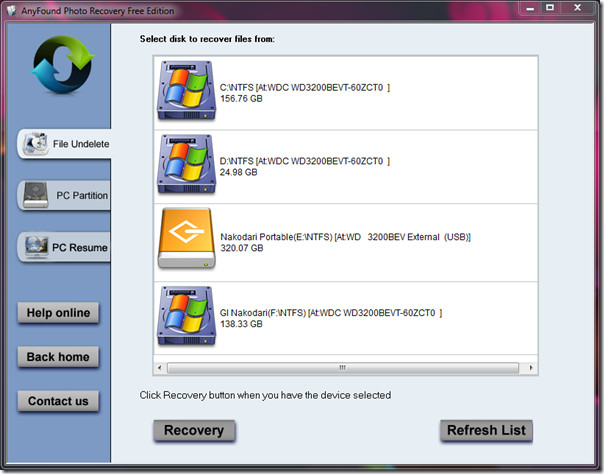Open the PC Partition tab

[x=64, y=195]
